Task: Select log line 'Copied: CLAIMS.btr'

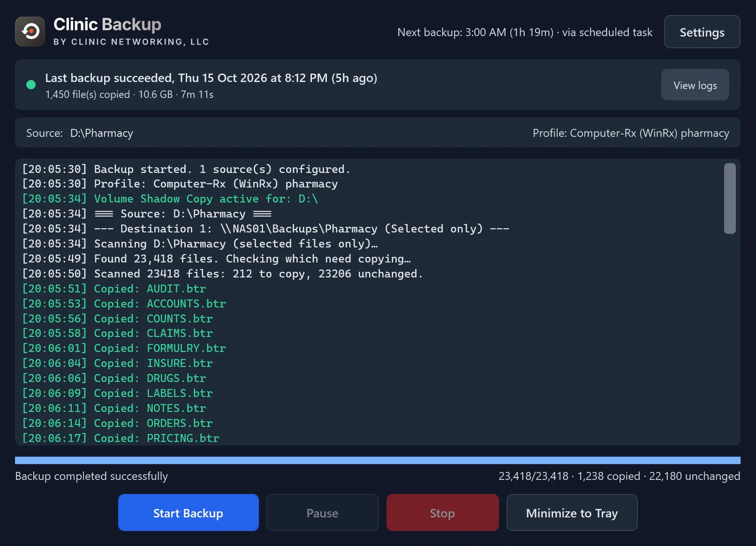Action: pos(117,333)
